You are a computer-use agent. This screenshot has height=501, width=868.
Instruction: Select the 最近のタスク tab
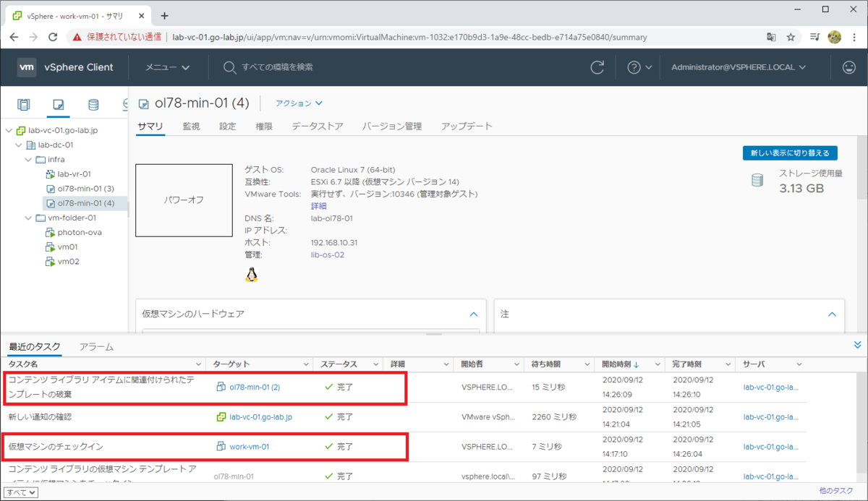pos(35,347)
